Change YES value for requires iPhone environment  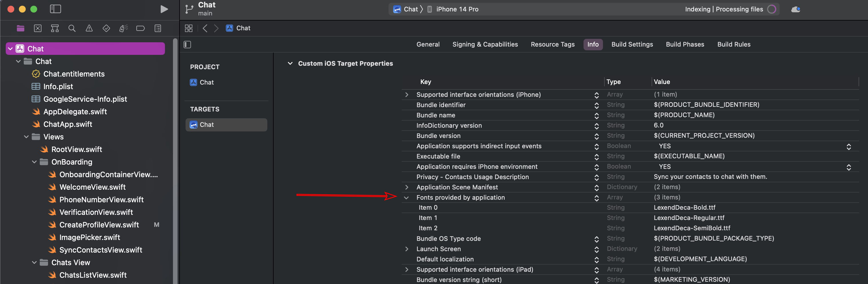pyautogui.click(x=849, y=167)
